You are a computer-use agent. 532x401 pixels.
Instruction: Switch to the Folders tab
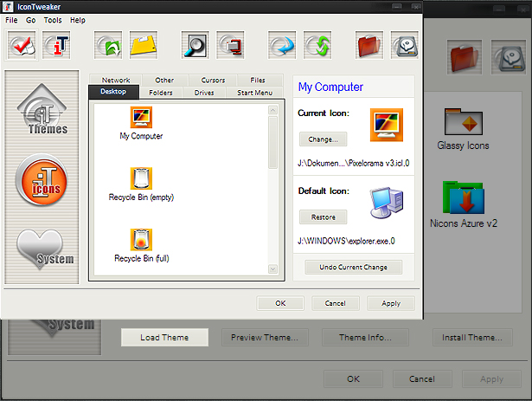pyautogui.click(x=161, y=93)
